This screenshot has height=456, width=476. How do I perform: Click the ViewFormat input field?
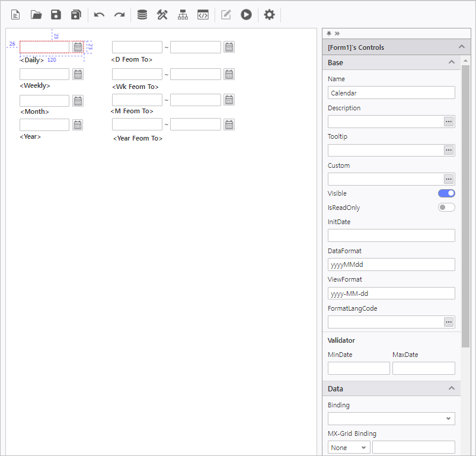point(391,294)
